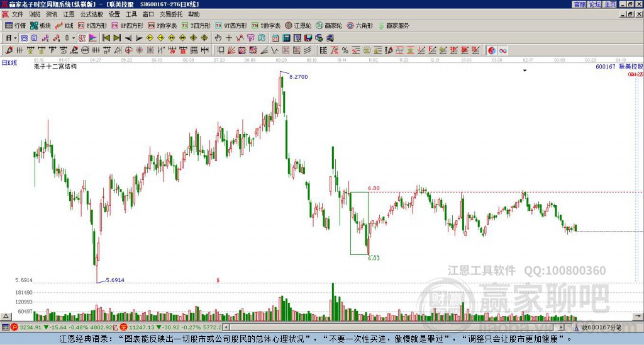The height and width of the screenshot is (345, 644).
Task: Open 收600167分笔 tick data in status bar
Action: tap(601, 327)
